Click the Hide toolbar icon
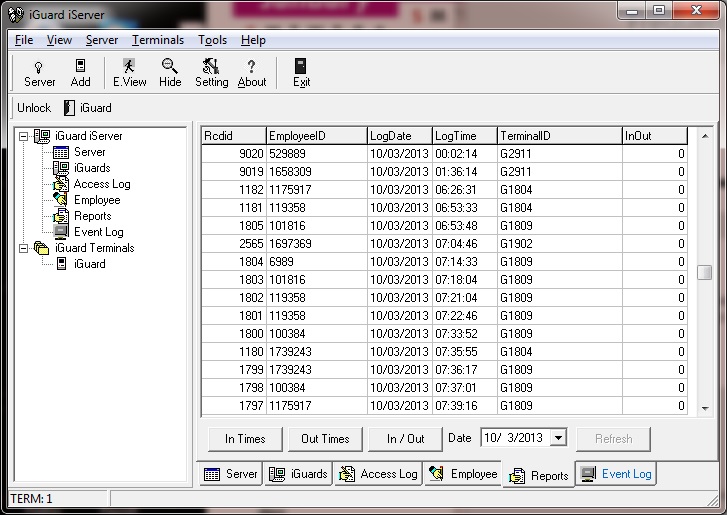The height and width of the screenshot is (515, 727). (x=169, y=66)
